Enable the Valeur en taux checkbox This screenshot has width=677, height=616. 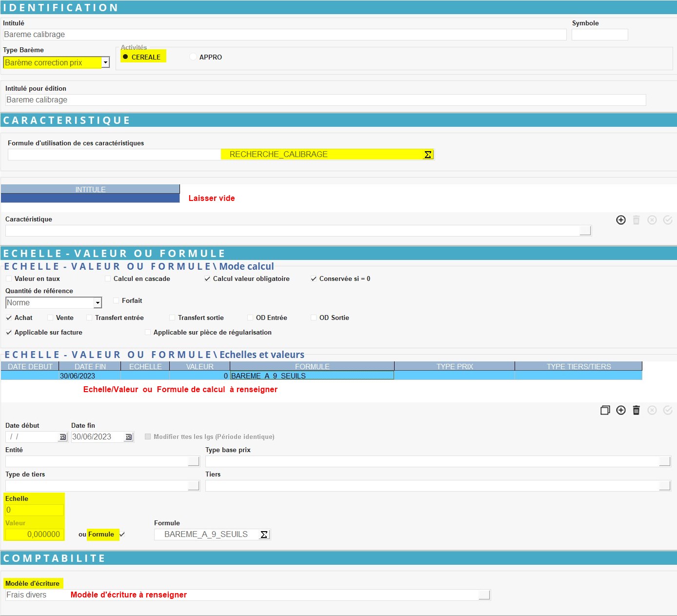[9, 279]
